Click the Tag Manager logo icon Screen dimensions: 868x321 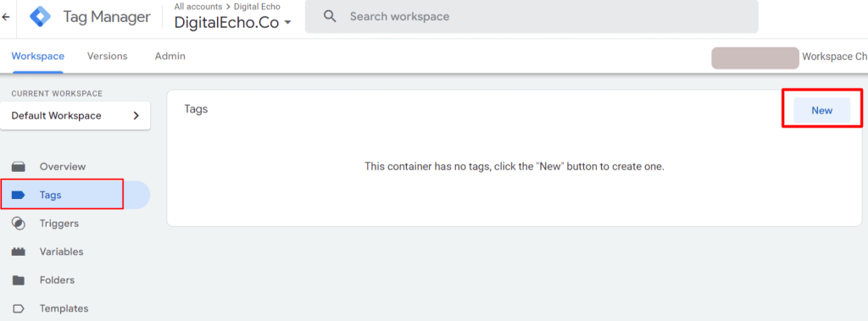[41, 17]
